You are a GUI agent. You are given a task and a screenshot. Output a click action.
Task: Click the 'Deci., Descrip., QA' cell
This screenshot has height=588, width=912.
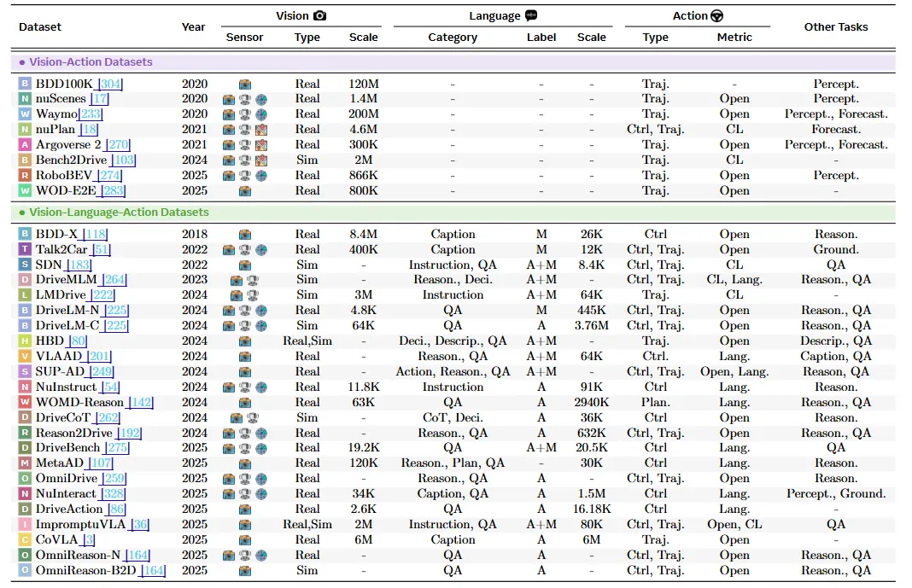(x=453, y=341)
